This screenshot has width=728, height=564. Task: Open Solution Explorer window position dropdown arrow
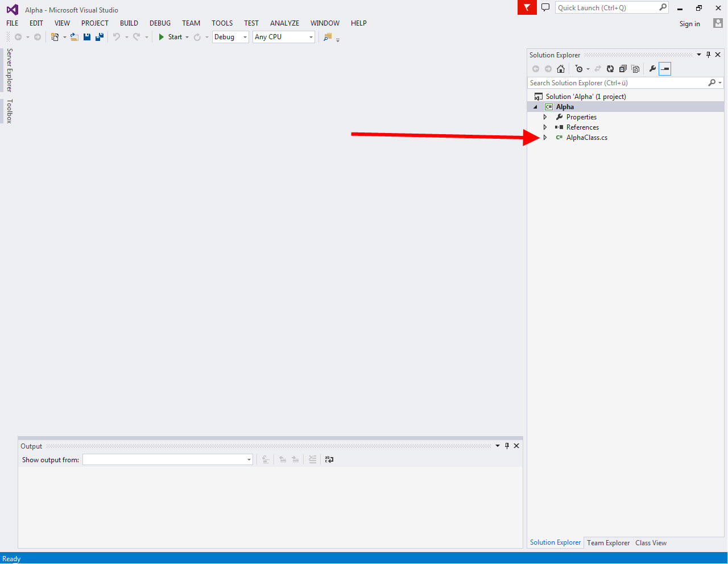click(699, 55)
